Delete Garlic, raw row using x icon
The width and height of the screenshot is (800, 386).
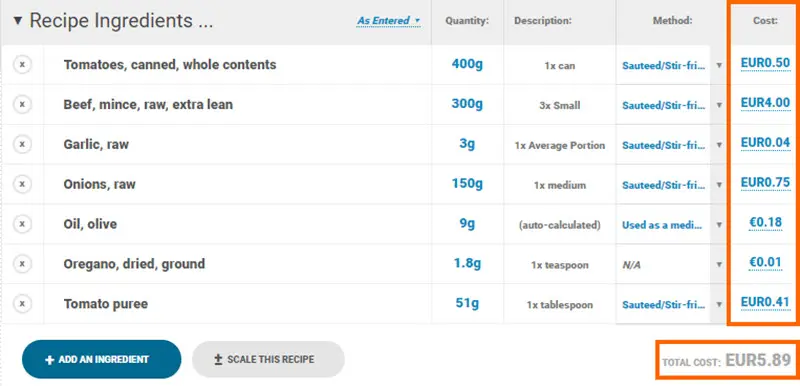[x=22, y=144]
